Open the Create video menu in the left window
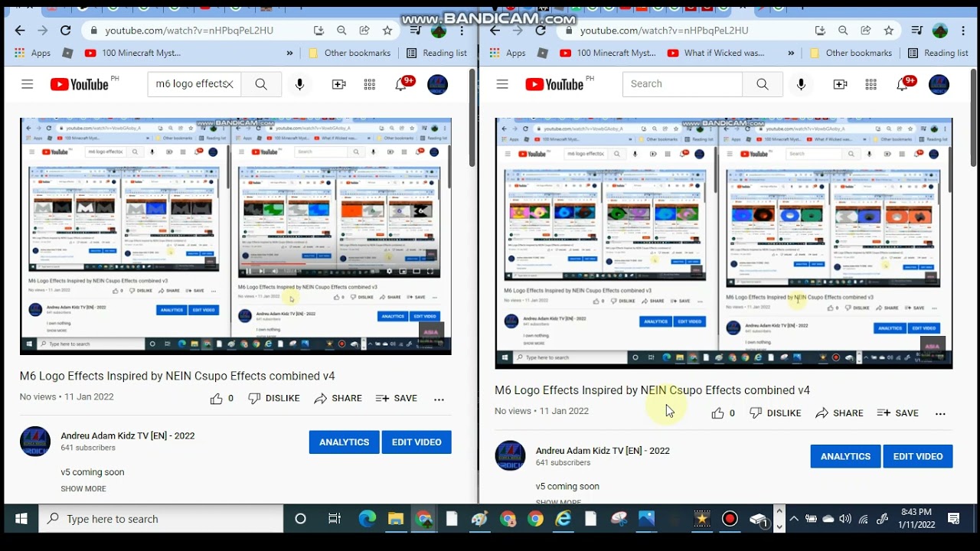The height and width of the screenshot is (551, 980). pos(339,84)
